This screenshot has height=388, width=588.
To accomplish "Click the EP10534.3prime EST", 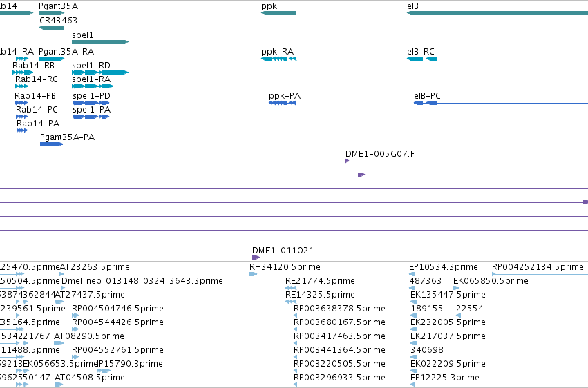I will (x=412, y=274).
